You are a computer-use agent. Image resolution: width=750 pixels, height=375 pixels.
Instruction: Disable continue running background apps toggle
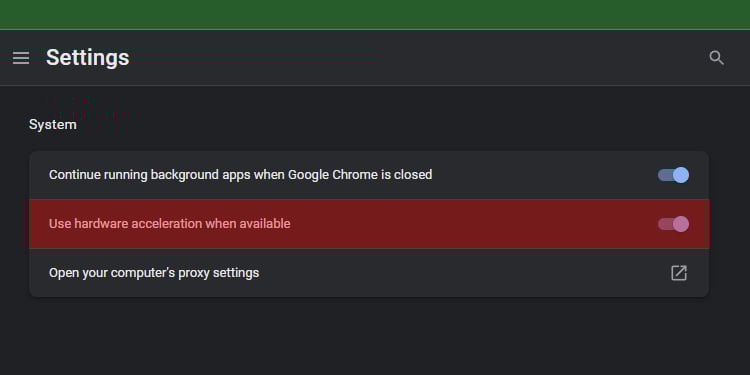coord(673,175)
